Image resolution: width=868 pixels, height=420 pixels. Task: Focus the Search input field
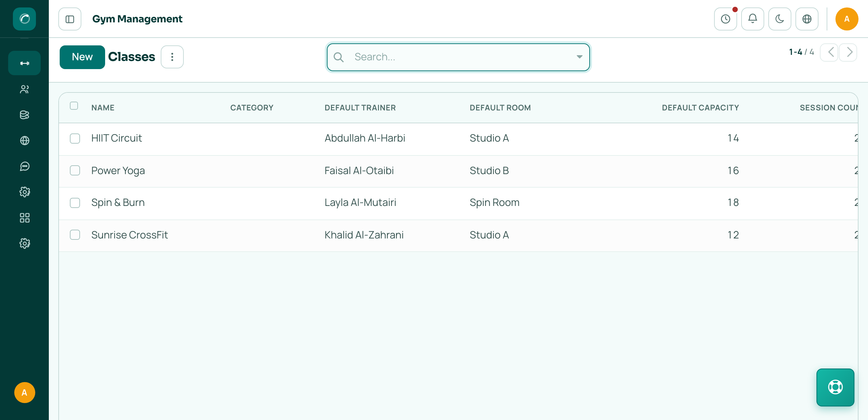click(x=458, y=57)
